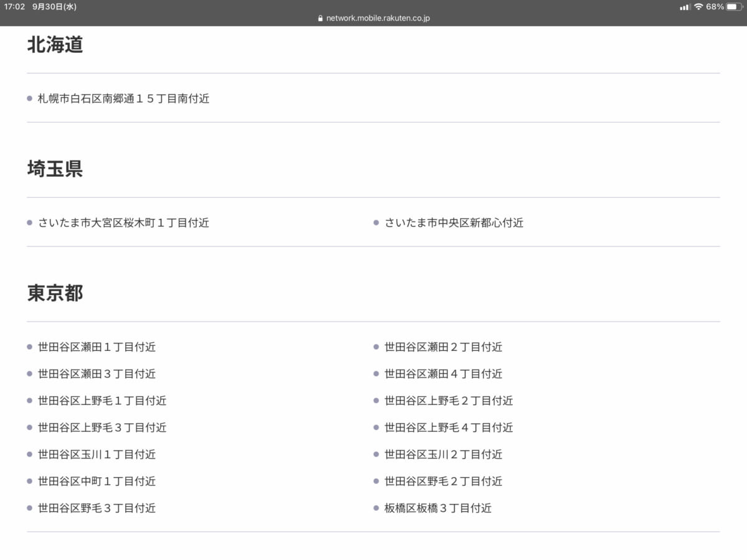Select the 北海道 section heading

coord(55,45)
